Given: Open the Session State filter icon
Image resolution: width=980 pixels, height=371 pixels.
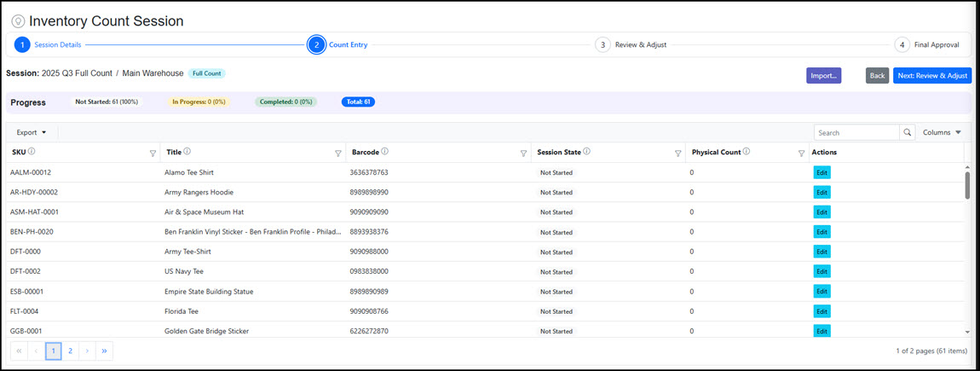Looking at the screenshot, I should coord(678,154).
